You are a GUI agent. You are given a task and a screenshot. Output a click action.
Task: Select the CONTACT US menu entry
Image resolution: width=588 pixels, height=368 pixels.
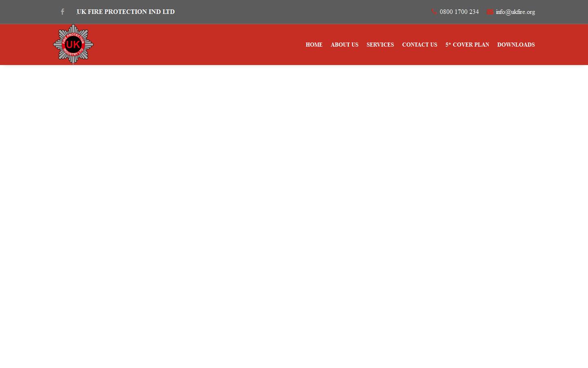click(x=419, y=45)
